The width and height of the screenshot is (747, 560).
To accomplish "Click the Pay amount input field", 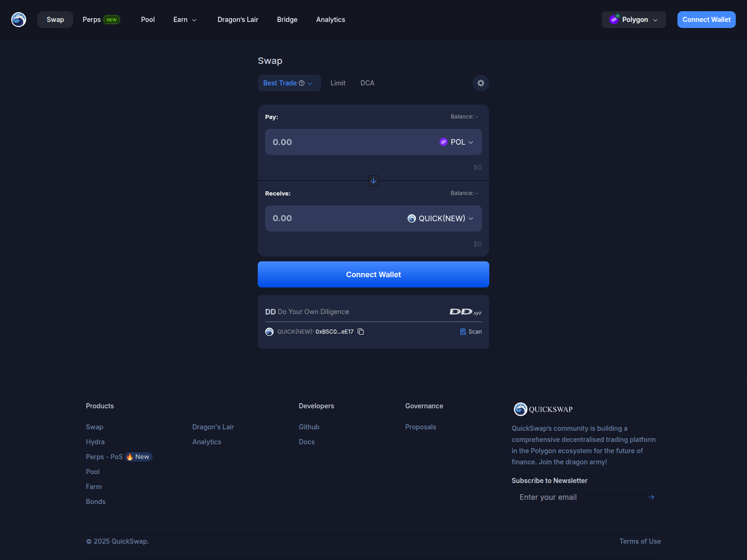I will (345, 142).
